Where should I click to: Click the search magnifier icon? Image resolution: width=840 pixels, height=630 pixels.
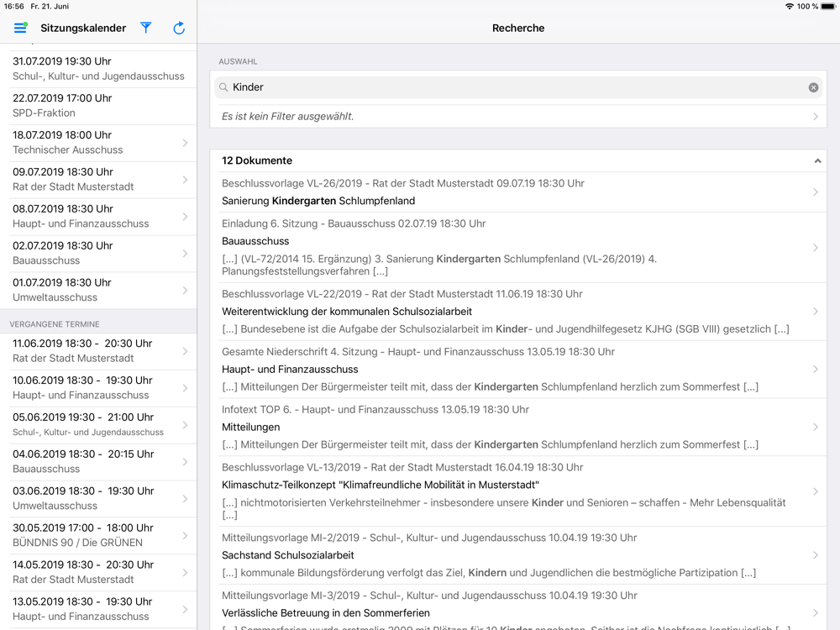[x=223, y=87]
